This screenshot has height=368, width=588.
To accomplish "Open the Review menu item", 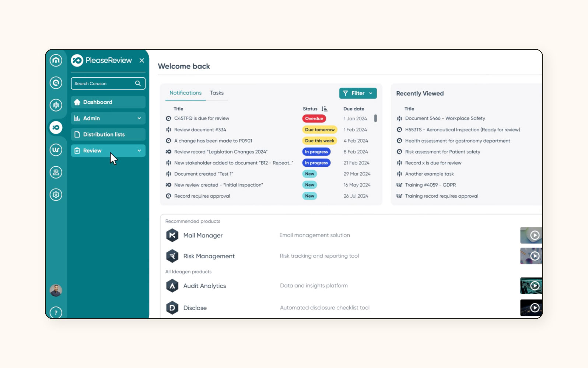I will 108,151.
